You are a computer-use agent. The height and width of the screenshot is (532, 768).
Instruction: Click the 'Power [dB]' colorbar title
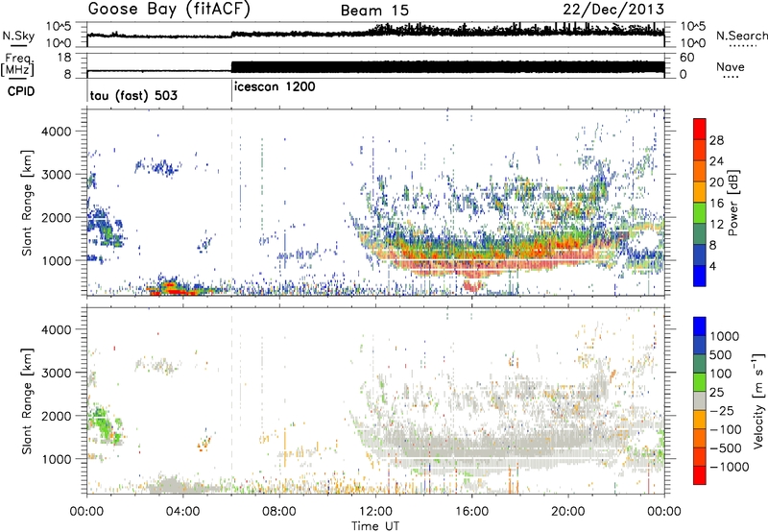[x=733, y=203]
